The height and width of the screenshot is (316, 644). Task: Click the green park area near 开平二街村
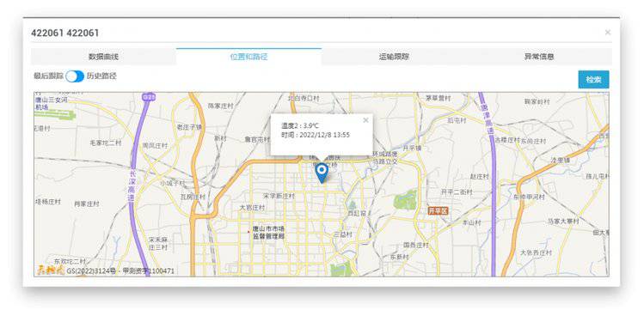(x=405, y=200)
